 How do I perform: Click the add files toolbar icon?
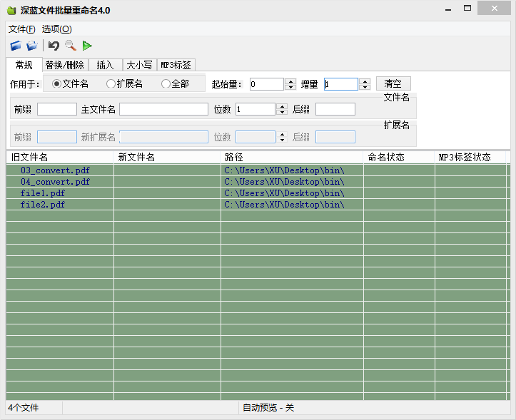click(x=16, y=46)
